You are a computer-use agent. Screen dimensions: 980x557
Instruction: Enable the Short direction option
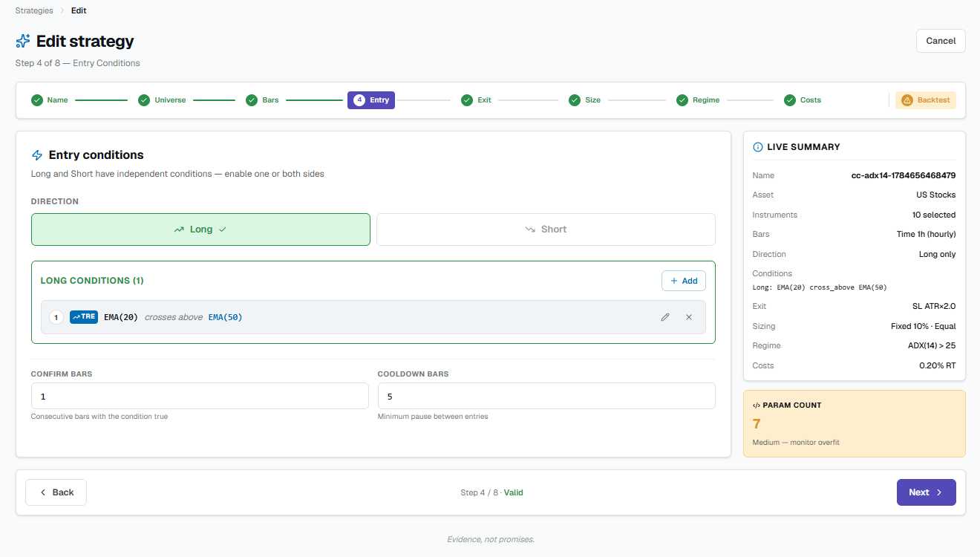(546, 229)
